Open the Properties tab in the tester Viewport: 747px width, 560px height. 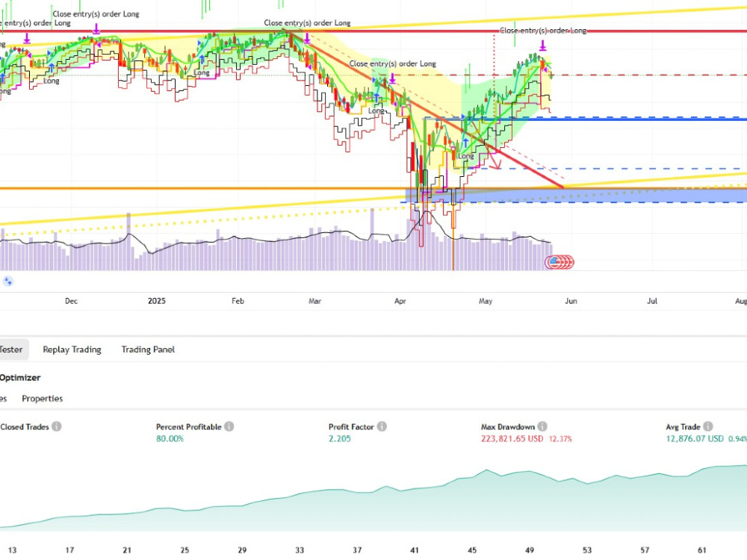pos(43,399)
